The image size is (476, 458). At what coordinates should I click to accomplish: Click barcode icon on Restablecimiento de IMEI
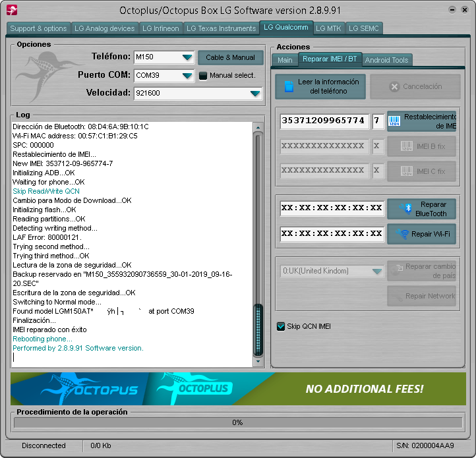[x=394, y=121]
